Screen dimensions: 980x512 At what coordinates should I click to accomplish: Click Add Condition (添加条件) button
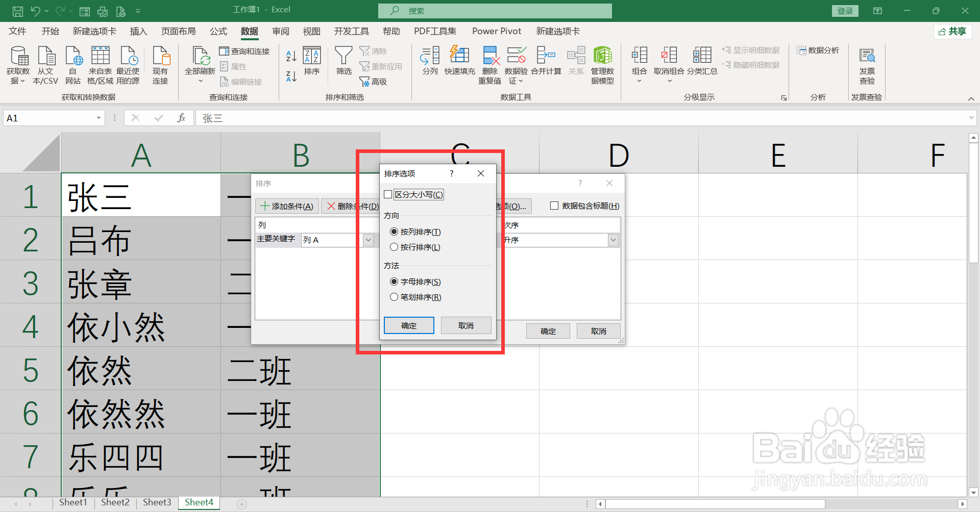(x=287, y=206)
